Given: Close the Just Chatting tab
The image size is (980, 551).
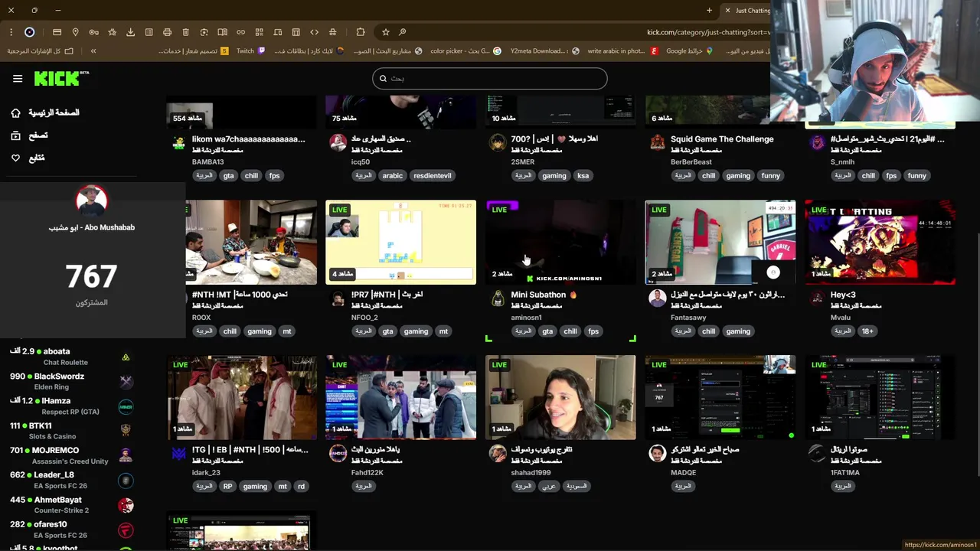Looking at the screenshot, I should [x=727, y=11].
